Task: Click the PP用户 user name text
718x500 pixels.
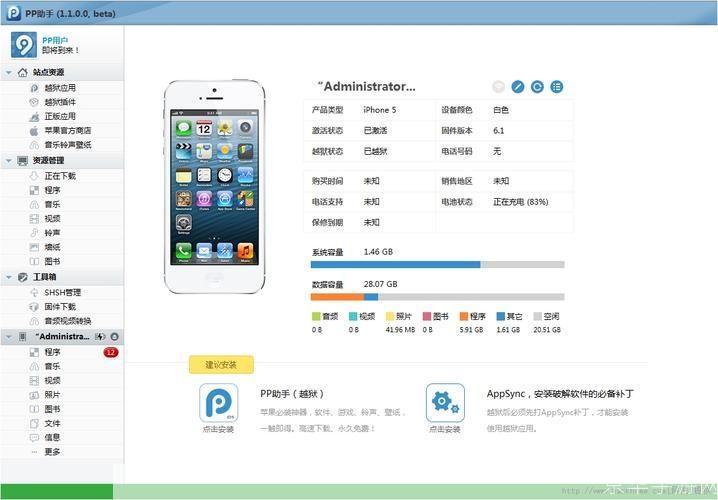Action: [x=55, y=40]
